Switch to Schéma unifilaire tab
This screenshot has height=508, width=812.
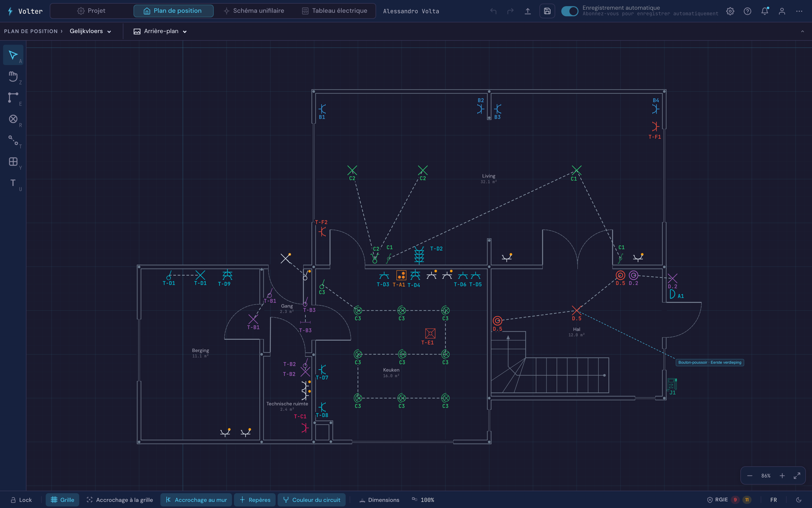[254, 11]
